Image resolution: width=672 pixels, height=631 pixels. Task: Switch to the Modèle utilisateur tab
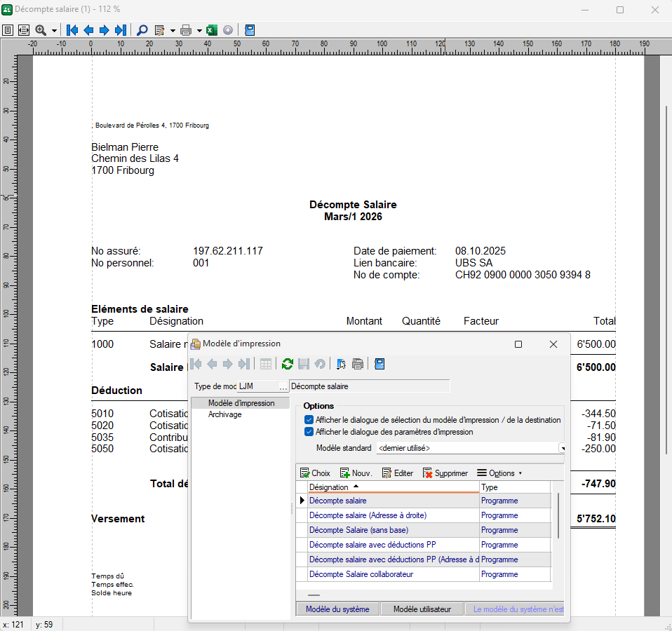422,609
